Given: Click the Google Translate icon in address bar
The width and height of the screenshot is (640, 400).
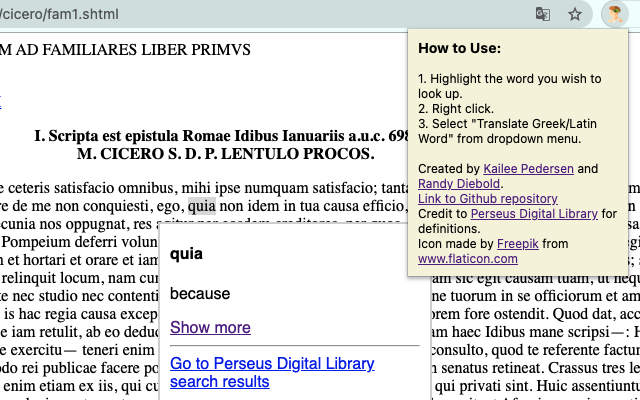Looking at the screenshot, I should (x=542, y=15).
